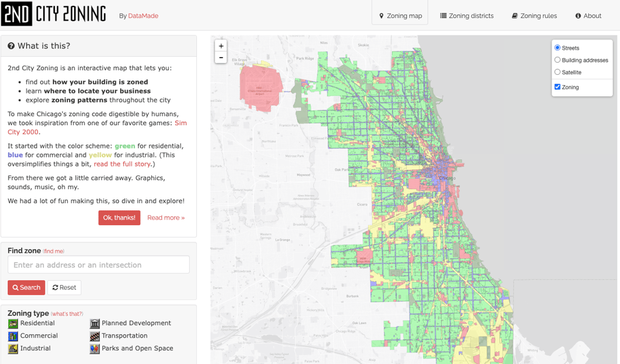The width and height of the screenshot is (620, 364).
Task: Dismiss intro with Ok, thanks!
Action: point(119,217)
